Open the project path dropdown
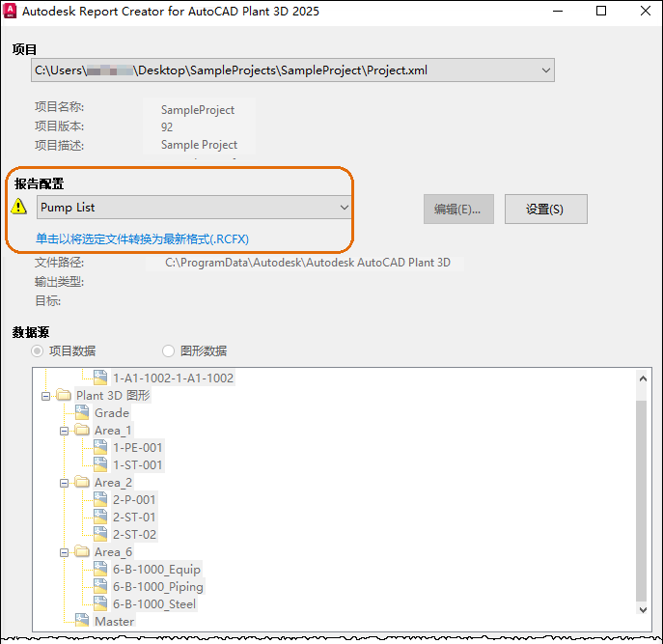Image resolution: width=663 pixels, height=644 pixels. [x=546, y=70]
